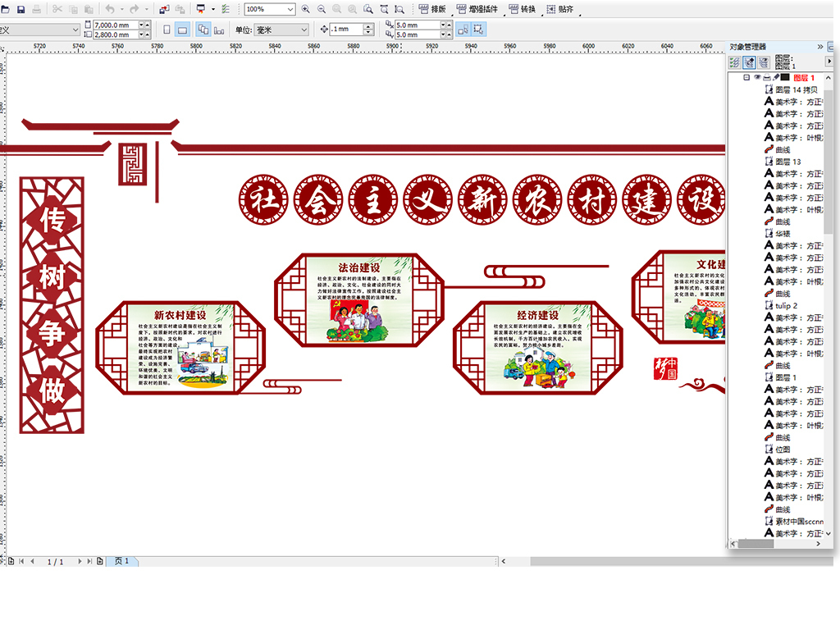This screenshot has width=840, height=630.
Task: Click the 贴齐 toolbar button
Action: [560, 9]
